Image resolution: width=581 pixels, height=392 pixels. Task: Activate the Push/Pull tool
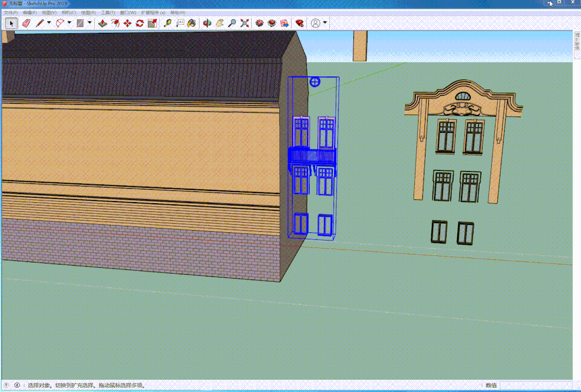[103, 23]
